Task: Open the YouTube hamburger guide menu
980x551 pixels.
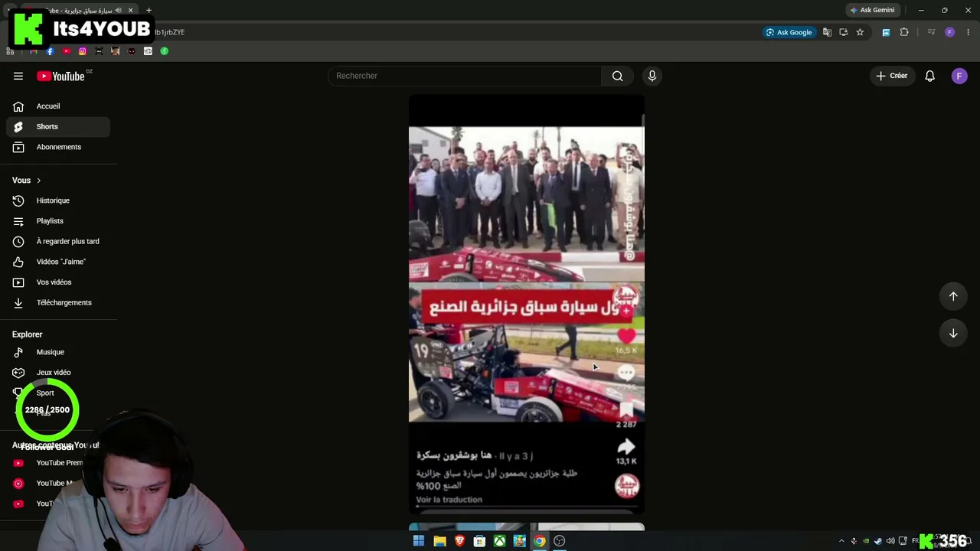Action: point(18,76)
